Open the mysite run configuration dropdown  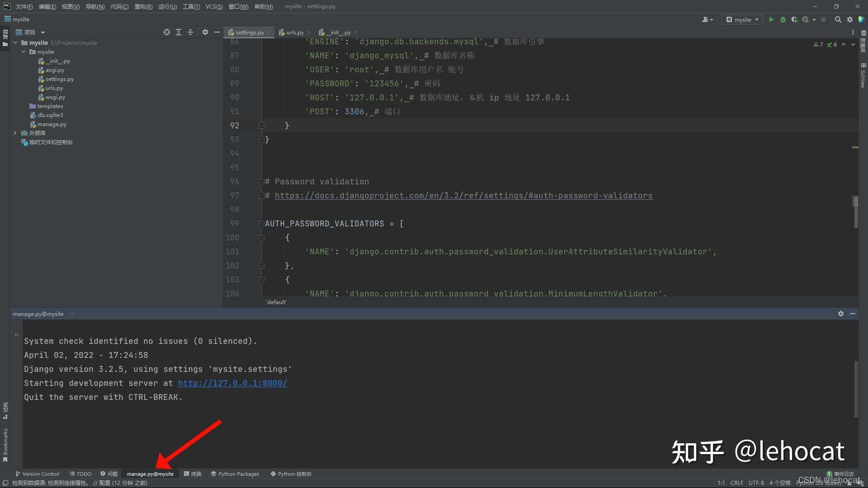pyautogui.click(x=742, y=19)
